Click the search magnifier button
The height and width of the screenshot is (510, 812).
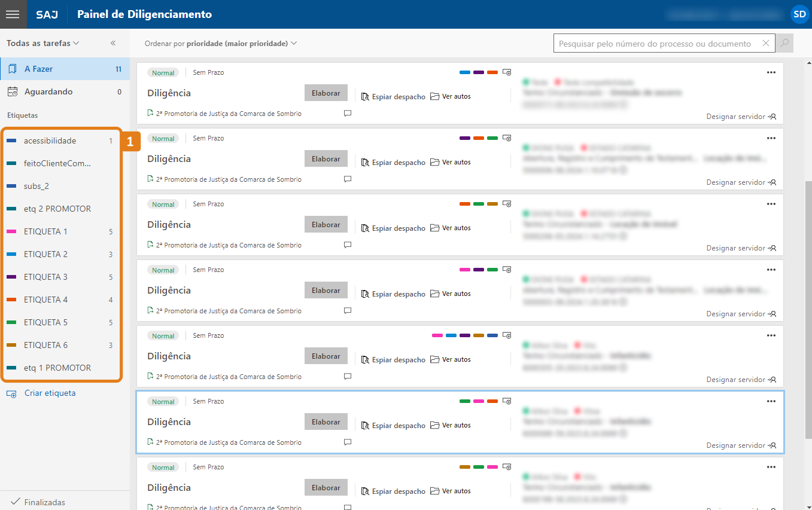784,44
